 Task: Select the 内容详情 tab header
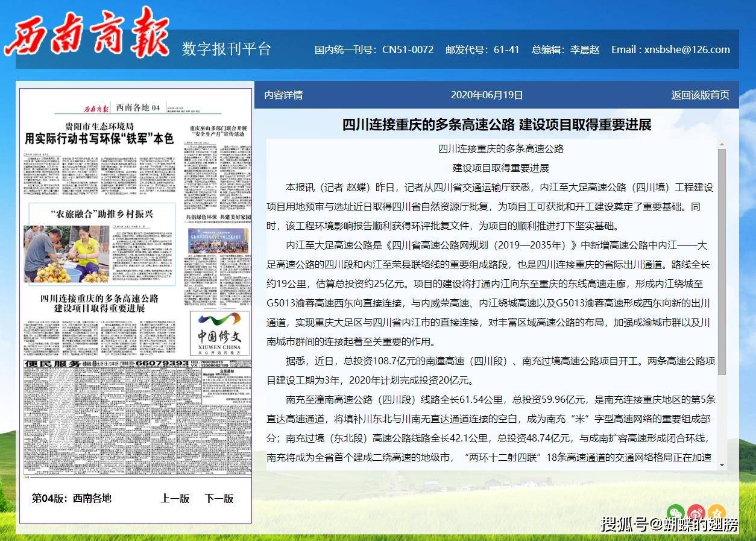click(x=283, y=95)
